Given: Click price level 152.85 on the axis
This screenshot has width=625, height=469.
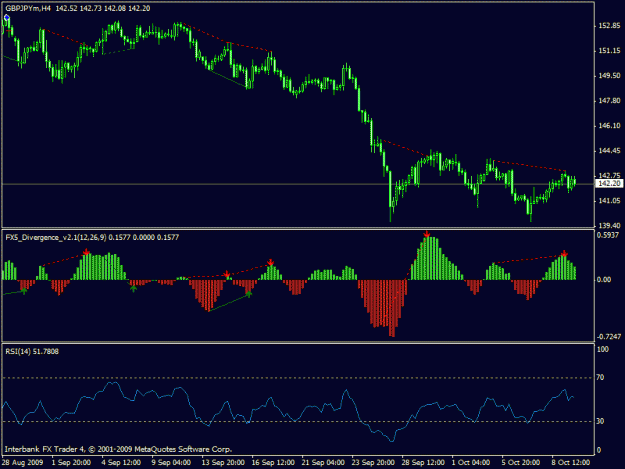Looking at the screenshot, I should (x=609, y=26).
